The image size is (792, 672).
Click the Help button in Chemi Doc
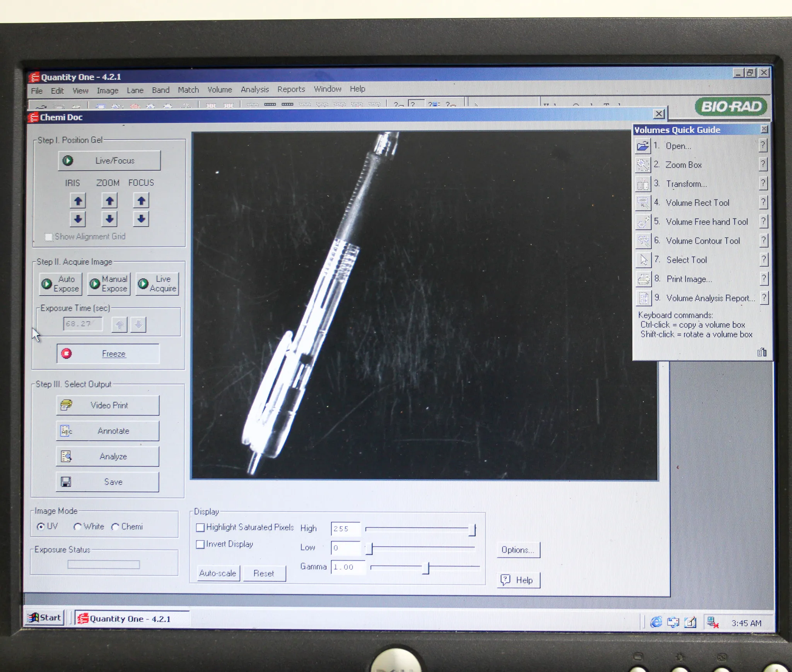tap(518, 580)
